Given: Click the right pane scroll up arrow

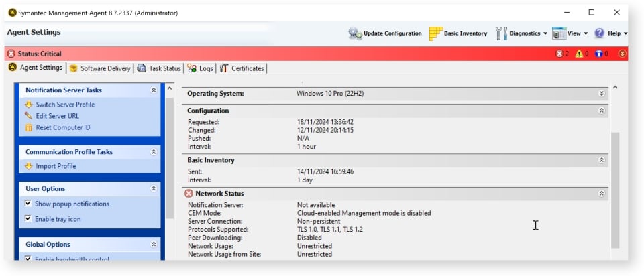Looking at the screenshot, I should (x=615, y=87).
